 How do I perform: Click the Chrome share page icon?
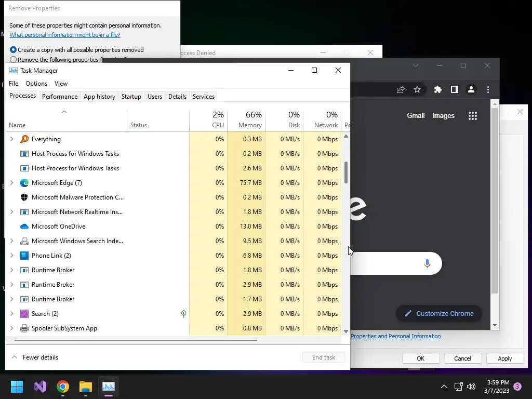click(401, 89)
